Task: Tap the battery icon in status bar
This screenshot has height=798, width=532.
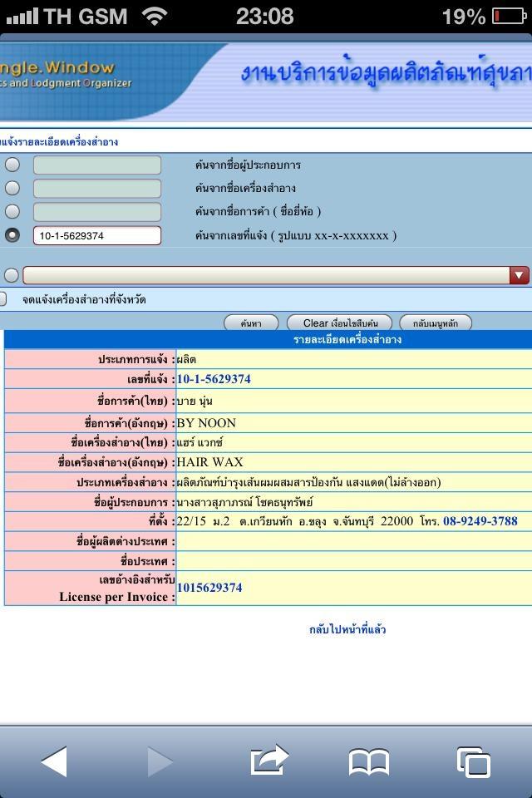Action: (x=509, y=17)
